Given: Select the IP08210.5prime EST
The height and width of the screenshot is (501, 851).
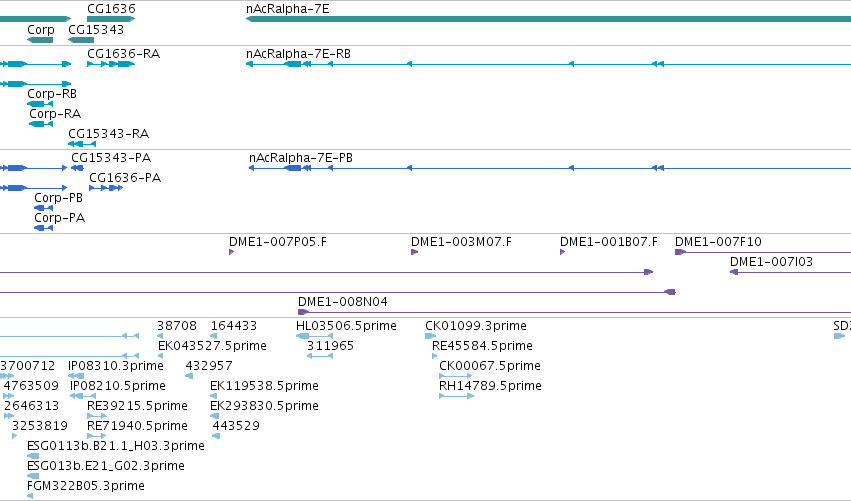Looking at the screenshot, I should pyautogui.click(x=82, y=396).
